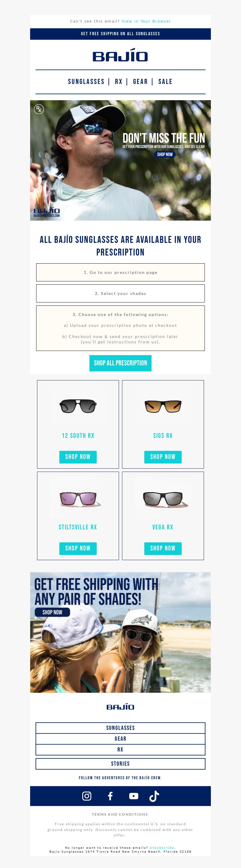Click Shop Now on free shipping banner
The height and width of the screenshot is (868, 241).
52,612
